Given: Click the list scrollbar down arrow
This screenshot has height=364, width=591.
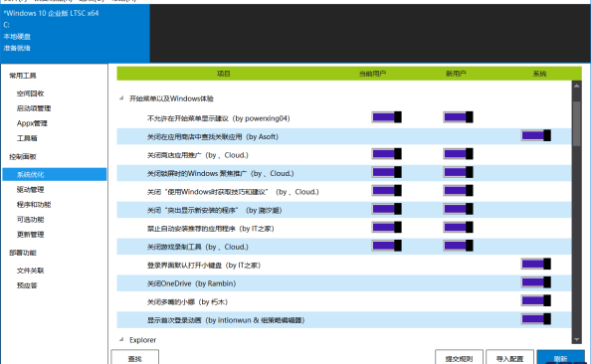Looking at the screenshot, I should pos(577,339).
